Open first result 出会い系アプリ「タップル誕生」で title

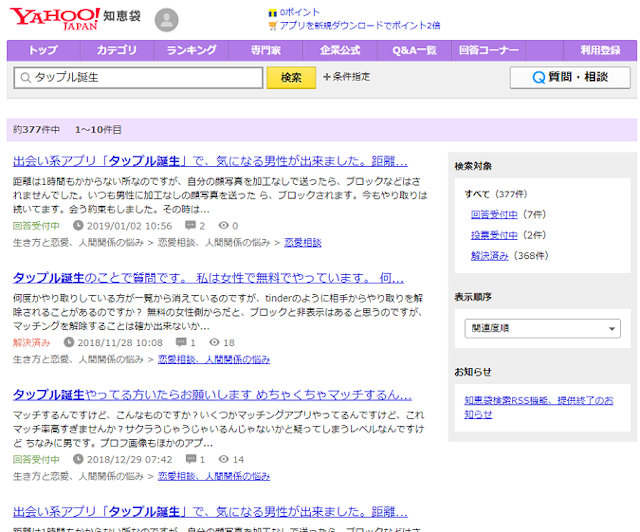(210, 161)
